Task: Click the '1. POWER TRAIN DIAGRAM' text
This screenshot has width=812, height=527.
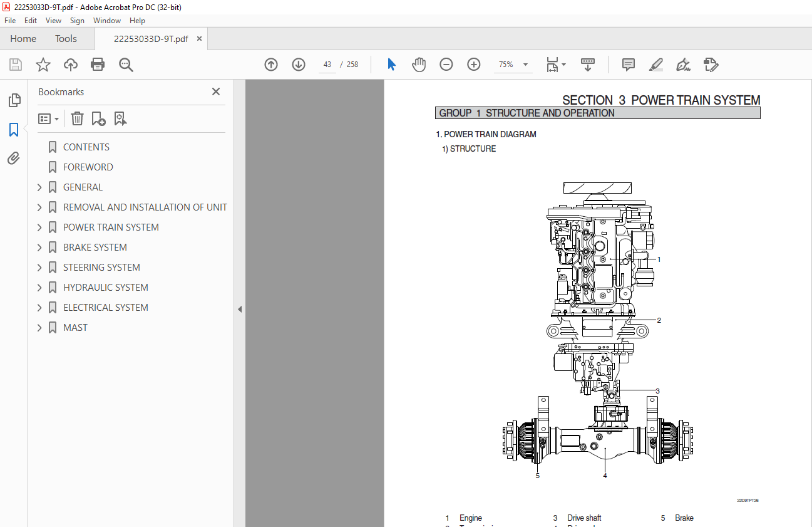Action: coord(486,134)
